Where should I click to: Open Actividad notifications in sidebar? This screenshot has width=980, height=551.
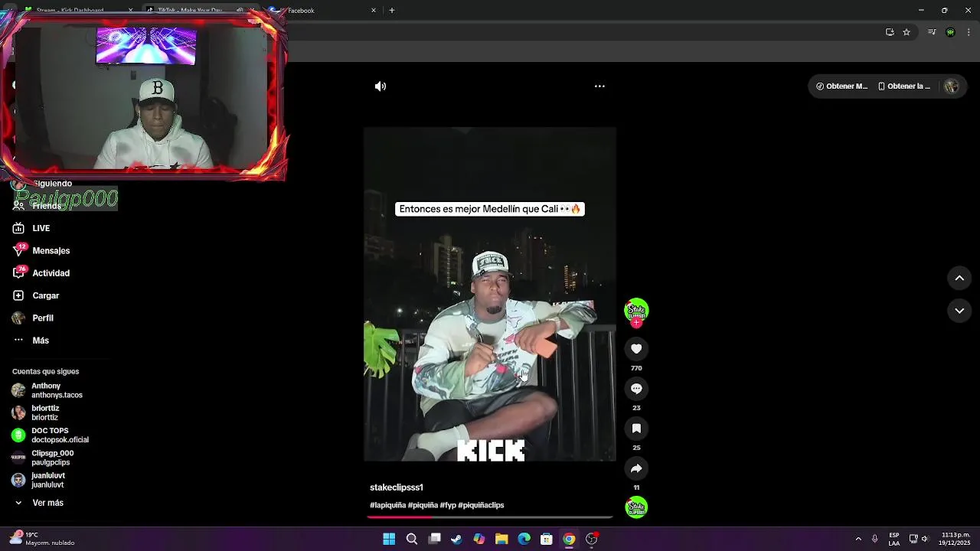click(51, 273)
